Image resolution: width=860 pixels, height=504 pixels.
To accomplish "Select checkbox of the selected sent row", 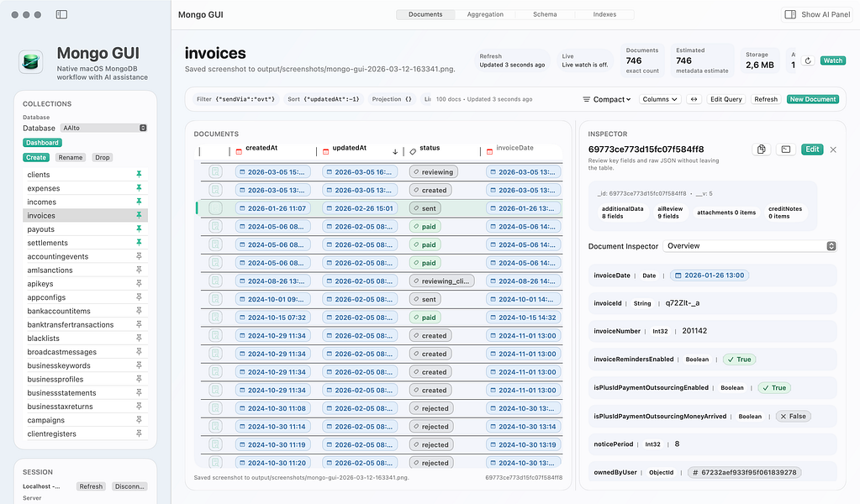I will [215, 208].
